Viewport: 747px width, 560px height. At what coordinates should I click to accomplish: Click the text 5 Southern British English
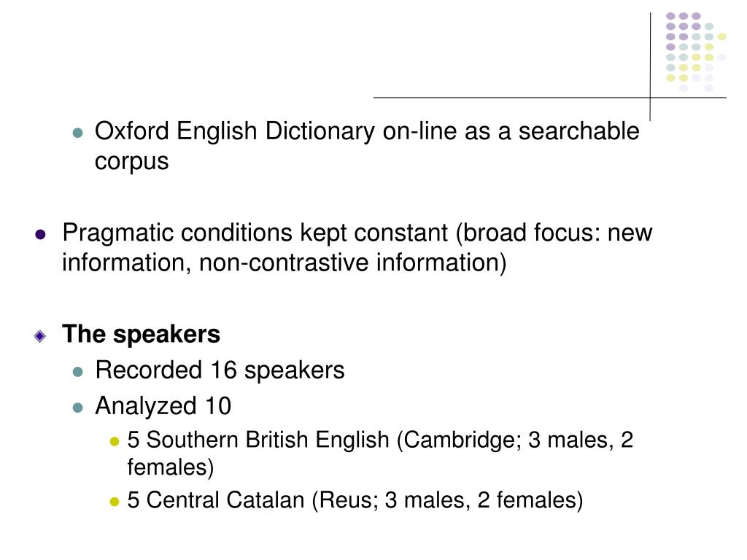pos(258,440)
